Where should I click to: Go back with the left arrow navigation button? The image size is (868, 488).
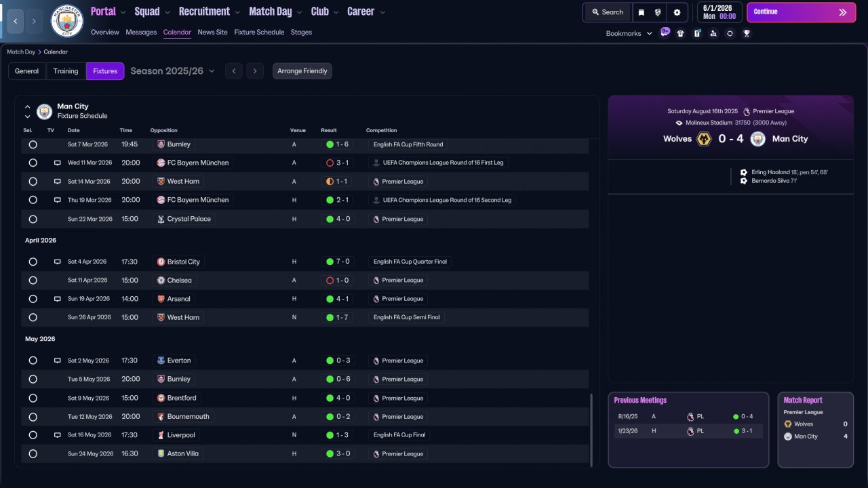16,21
